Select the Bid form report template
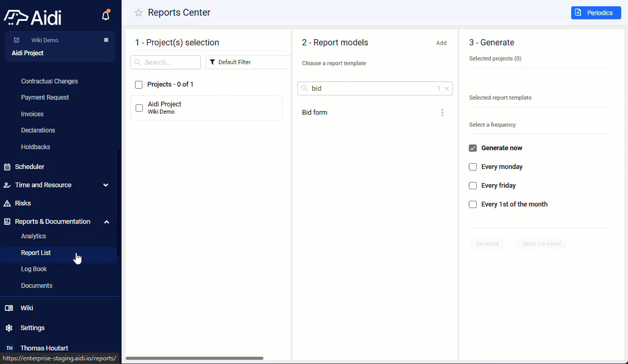628x364 pixels. click(x=315, y=113)
